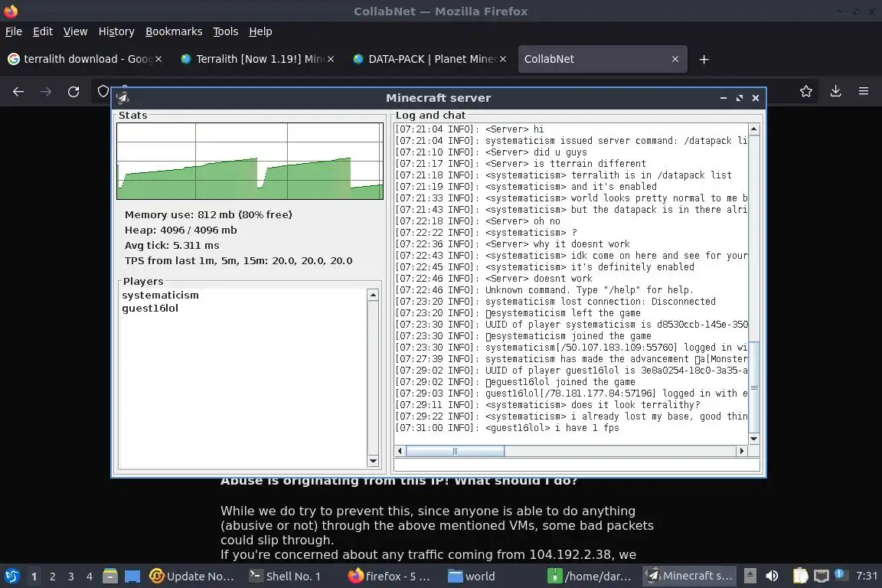Screen dimensions: 882x588
Task: Click the 'Avg tick: 5.311 ms' text
Action: (x=172, y=245)
